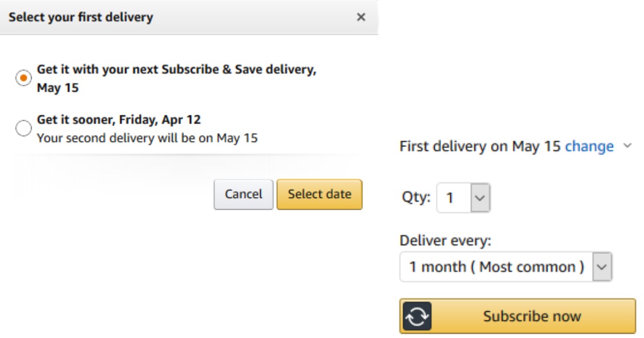Click the 'Deliver every:' label

pyautogui.click(x=445, y=241)
